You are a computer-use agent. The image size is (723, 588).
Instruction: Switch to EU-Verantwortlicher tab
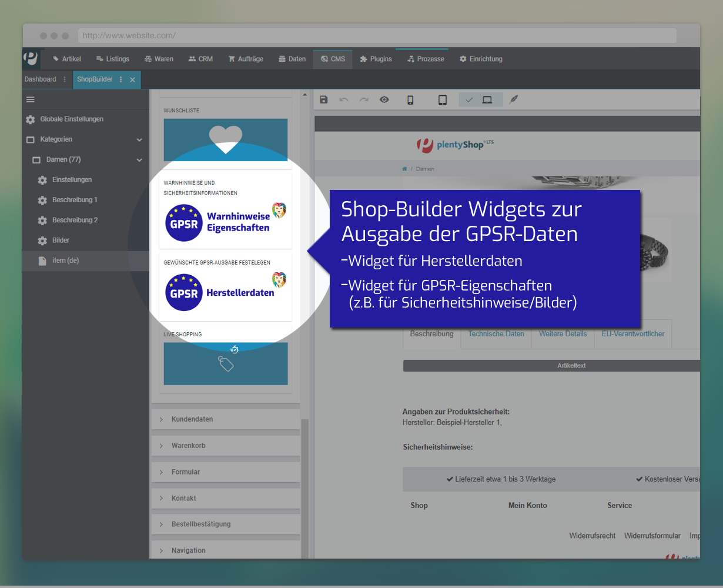633,334
